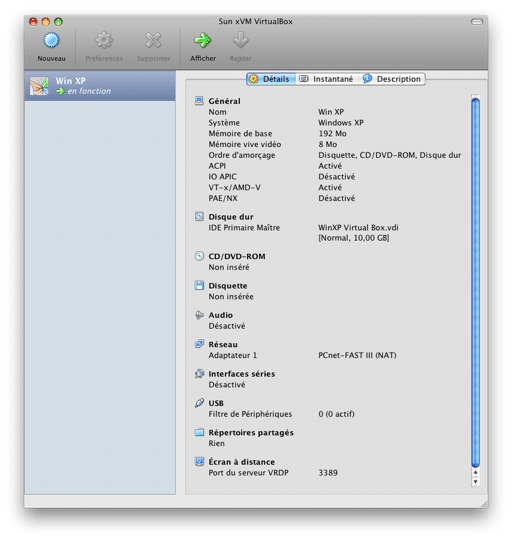
Task: Click the 'Filtre de Périphériques' label
Action: tap(250, 414)
